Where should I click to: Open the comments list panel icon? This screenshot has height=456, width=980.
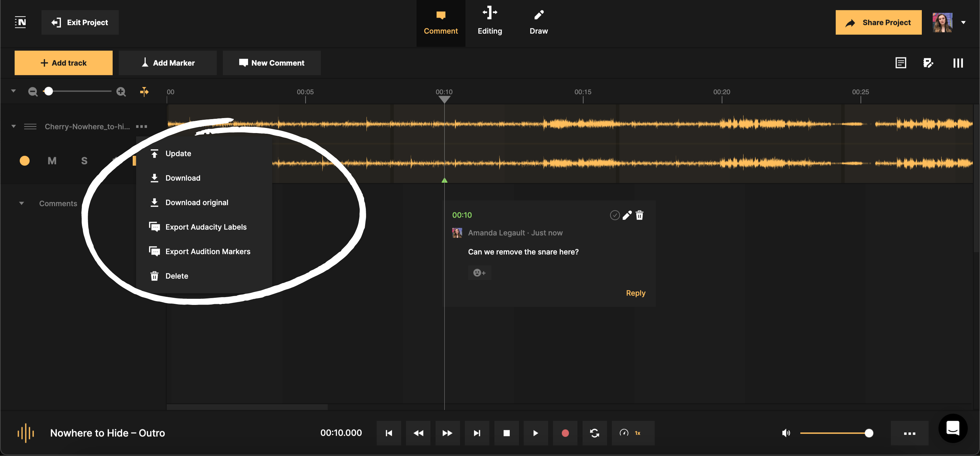(x=901, y=63)
